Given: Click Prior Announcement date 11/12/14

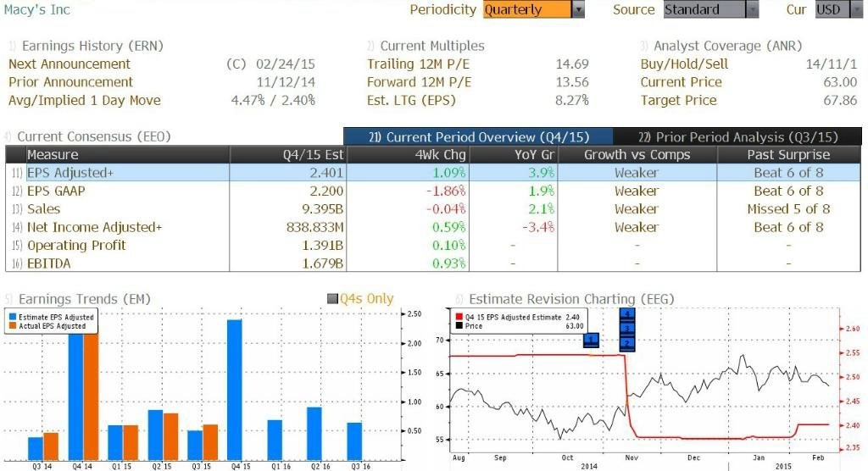Looking at the screenshot, I should coord(286,82).
